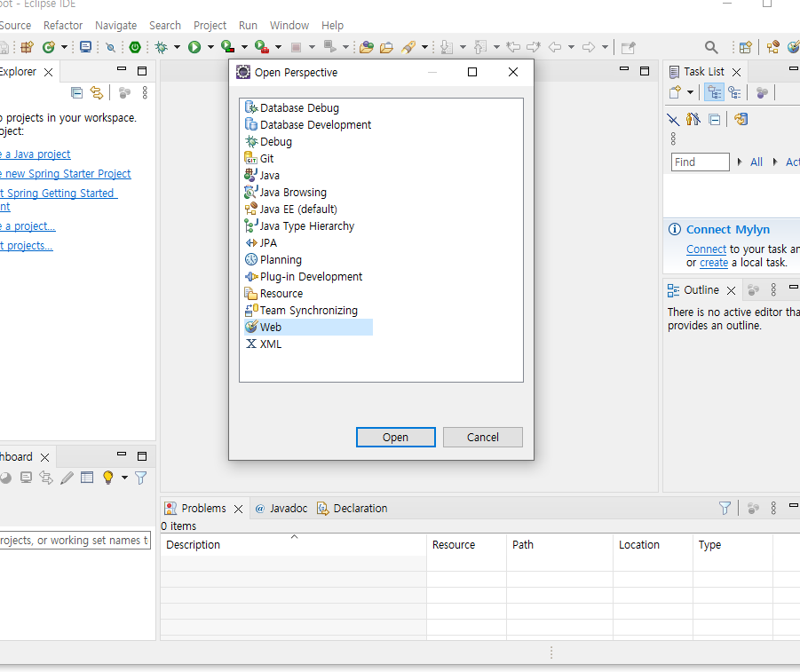Open the Run menu
This screenshot has width=800, height=672.
(248, 25)
